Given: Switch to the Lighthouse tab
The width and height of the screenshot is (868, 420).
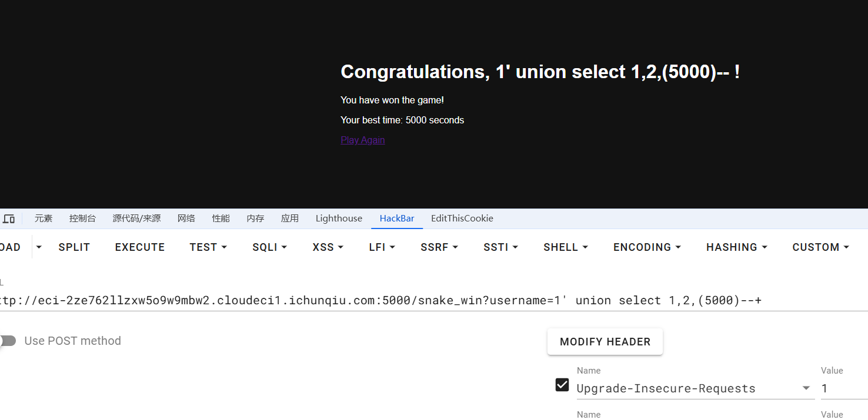Looking at the screenshot, I should click(x=339, y=219).
